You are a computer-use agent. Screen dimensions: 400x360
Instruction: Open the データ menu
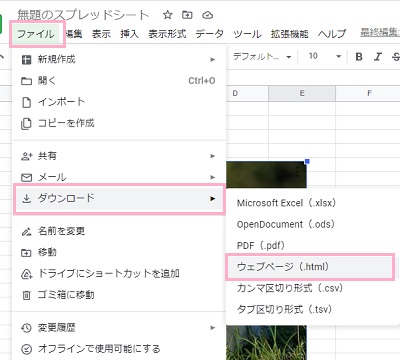[210, 34]
